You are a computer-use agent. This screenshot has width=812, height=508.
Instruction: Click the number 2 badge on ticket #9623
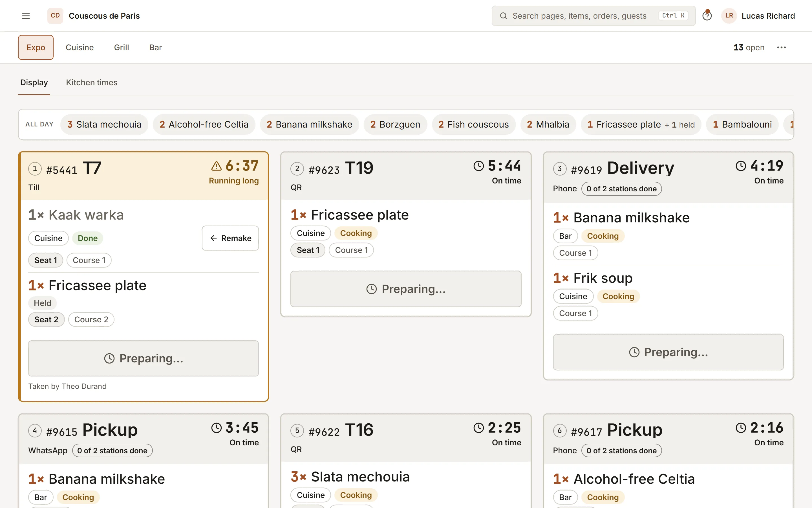(297, 169)
